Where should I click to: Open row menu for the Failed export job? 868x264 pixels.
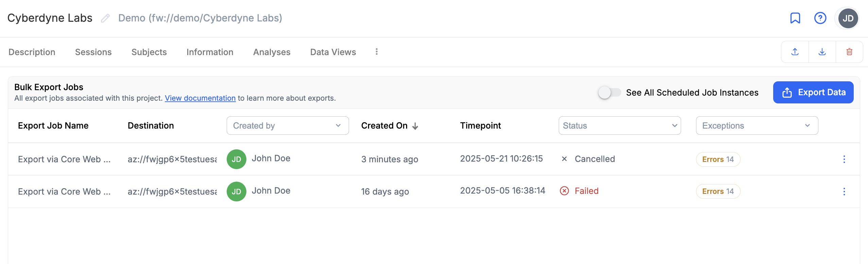click(844, 192)
